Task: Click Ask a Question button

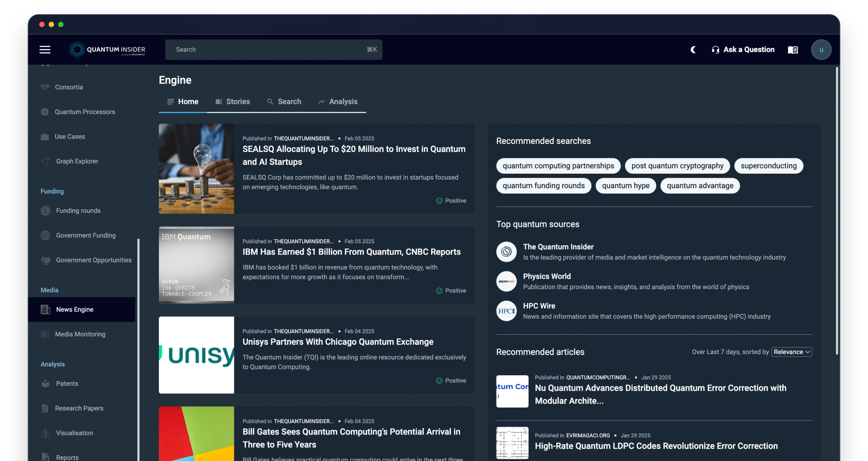Action: click(743, 50)
